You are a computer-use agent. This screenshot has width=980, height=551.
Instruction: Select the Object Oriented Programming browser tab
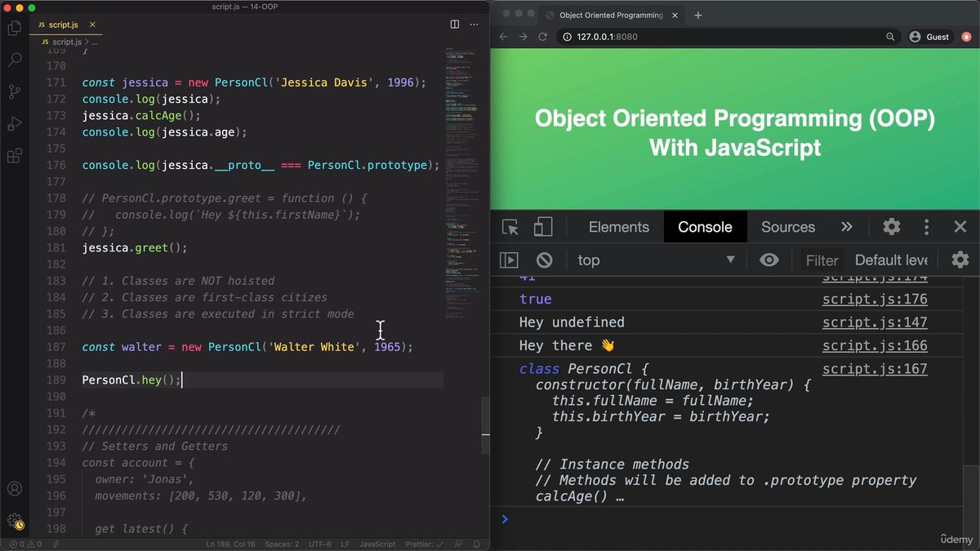point(610,15)
